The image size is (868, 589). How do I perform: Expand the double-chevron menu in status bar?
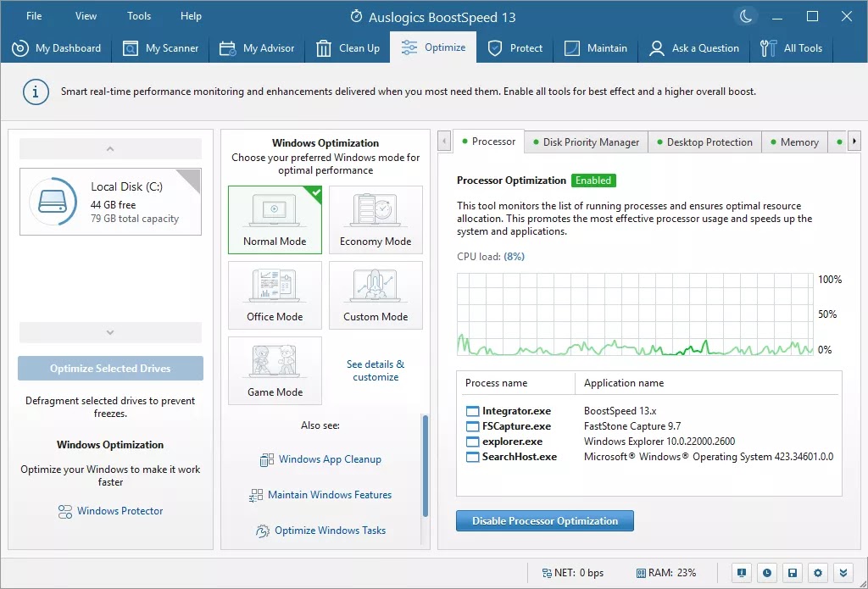pos(843,572)
